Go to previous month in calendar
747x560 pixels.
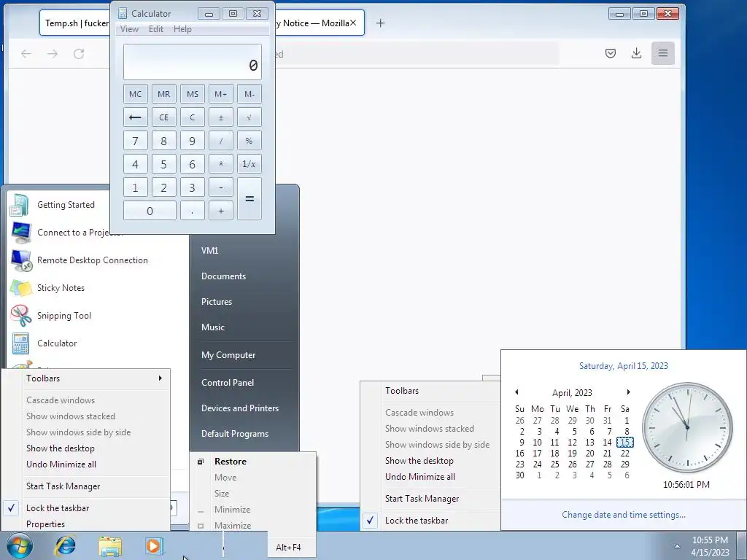tap(517, 392)
